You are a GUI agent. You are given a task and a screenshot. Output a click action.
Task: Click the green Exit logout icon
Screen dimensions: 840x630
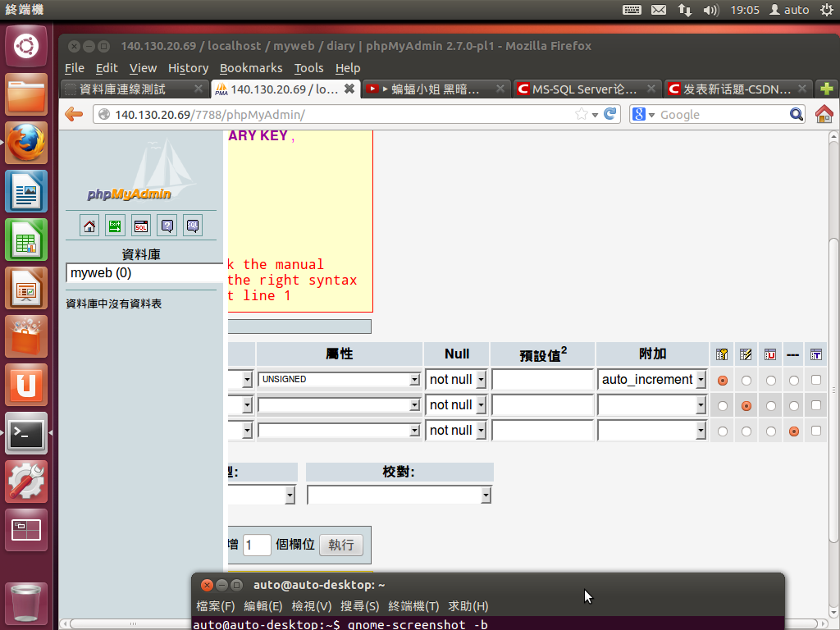tap(115, 226)
